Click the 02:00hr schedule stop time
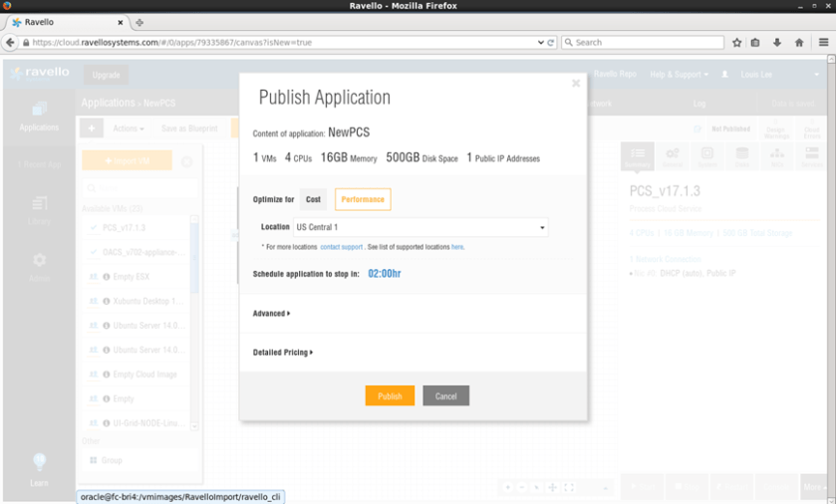Image resolution: width=836 pixels, height=504 pixels. [385, 273]
